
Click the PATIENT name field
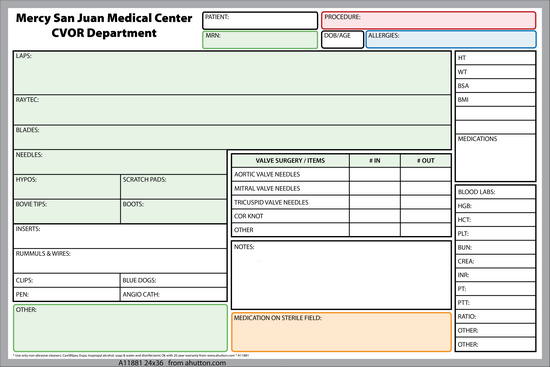[260, 21]
